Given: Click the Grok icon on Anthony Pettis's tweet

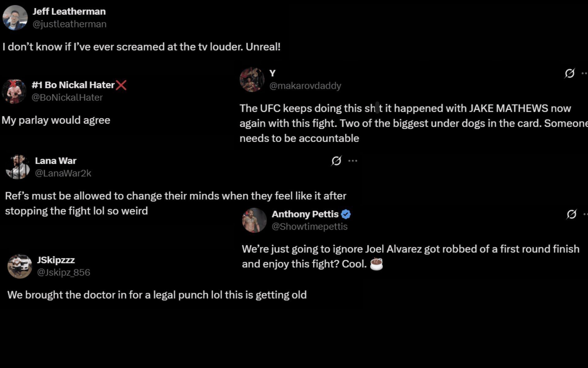Looking at the screenshot, I should click(x=571, y=214).
